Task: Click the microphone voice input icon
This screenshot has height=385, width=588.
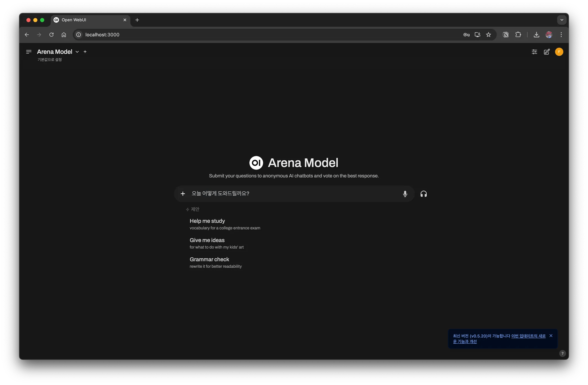Action: 405,194
